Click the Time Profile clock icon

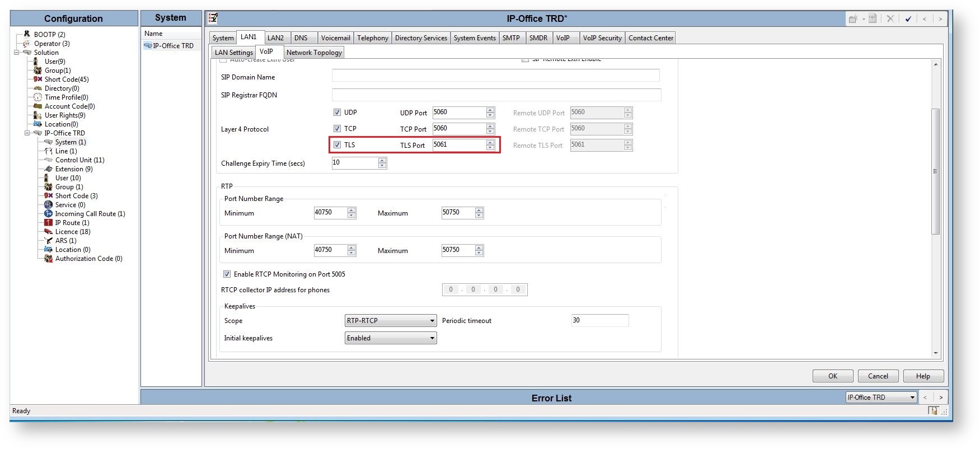37,97
